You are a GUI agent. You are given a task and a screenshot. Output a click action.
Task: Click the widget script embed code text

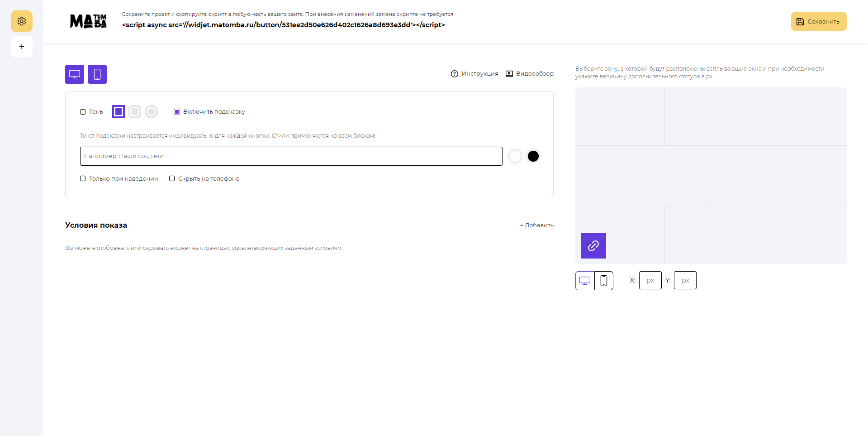point(284,25)
